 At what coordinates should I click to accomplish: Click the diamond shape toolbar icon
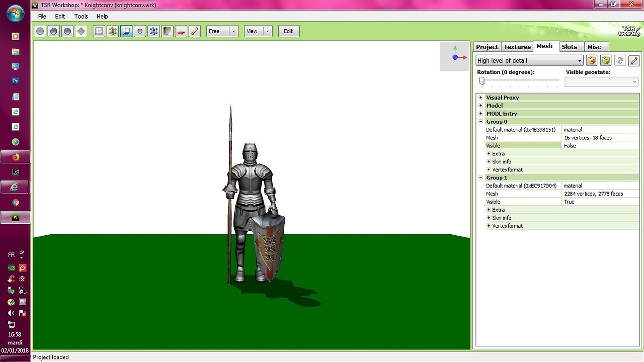point(81,31)
